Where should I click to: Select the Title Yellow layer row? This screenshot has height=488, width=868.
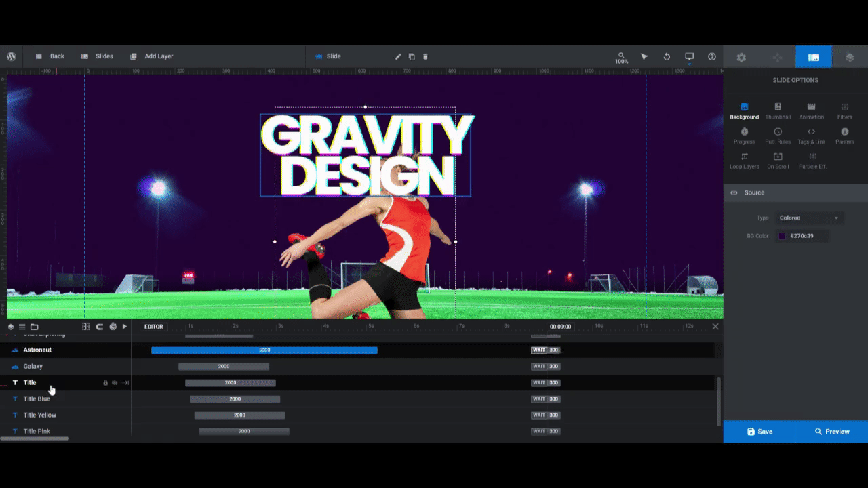65,415
